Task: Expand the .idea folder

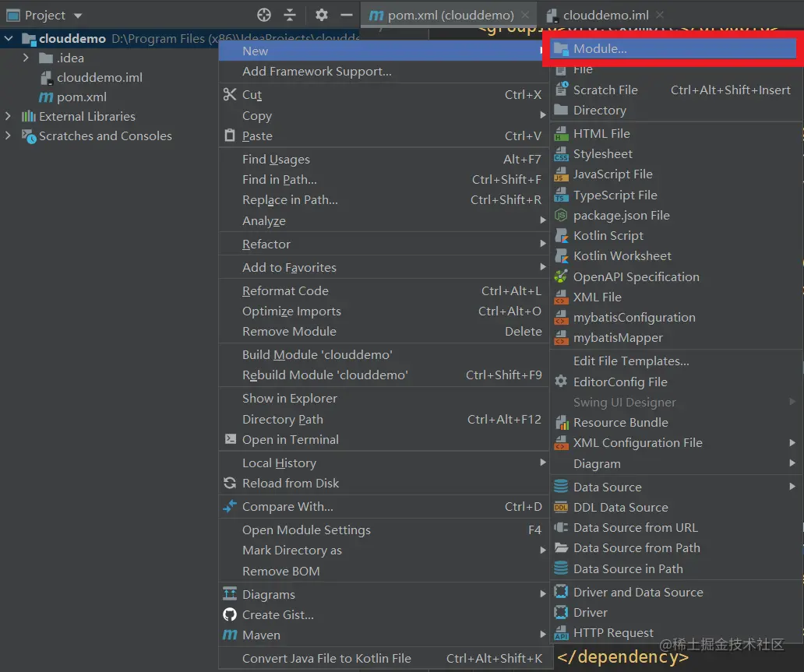Action: [x=26, y=58]
